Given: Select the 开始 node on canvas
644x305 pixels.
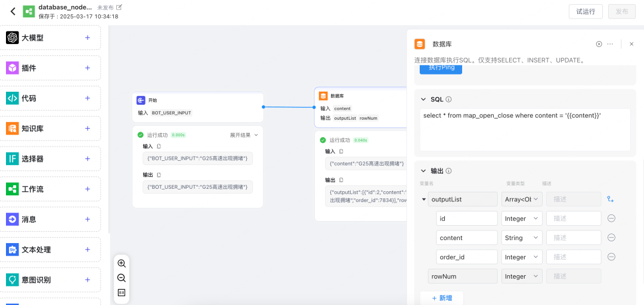Looking at the screenshot, I should (x=197, y=107).
